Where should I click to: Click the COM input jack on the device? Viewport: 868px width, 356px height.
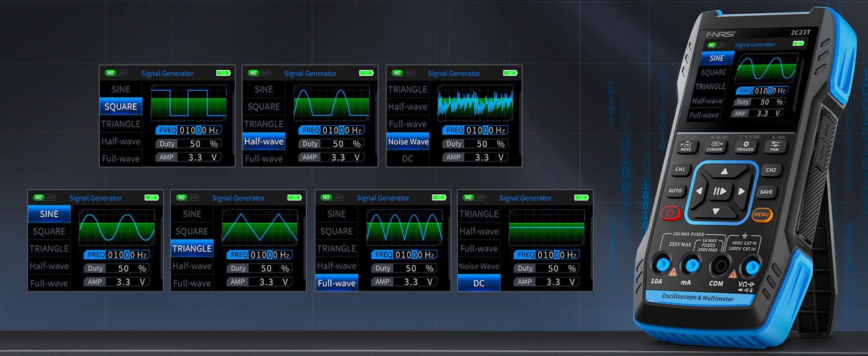tap(717, 265)
